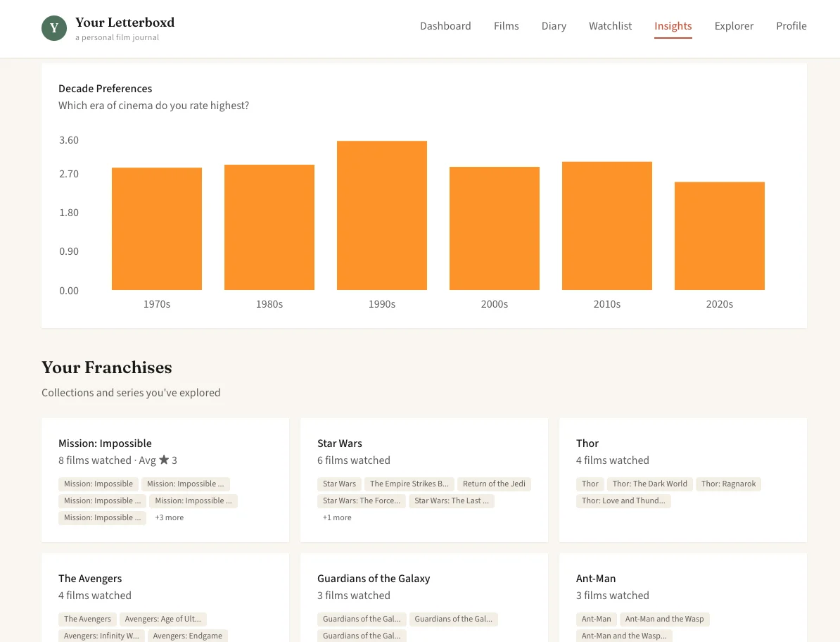Click the Thor: Ragnarok film tag

point(728,484)
